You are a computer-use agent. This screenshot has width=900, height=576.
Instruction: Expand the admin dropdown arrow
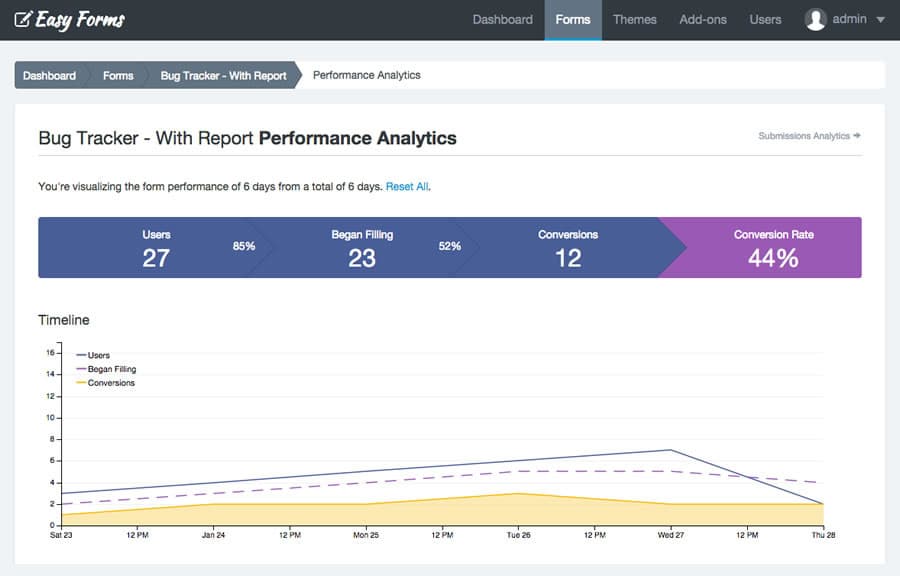tap(880, 20)
